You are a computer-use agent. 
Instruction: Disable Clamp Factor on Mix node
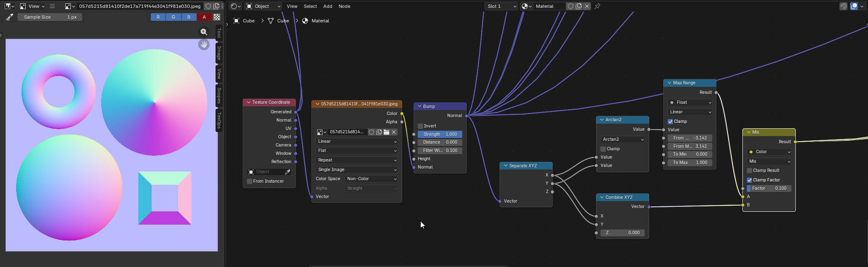(749, 180)
